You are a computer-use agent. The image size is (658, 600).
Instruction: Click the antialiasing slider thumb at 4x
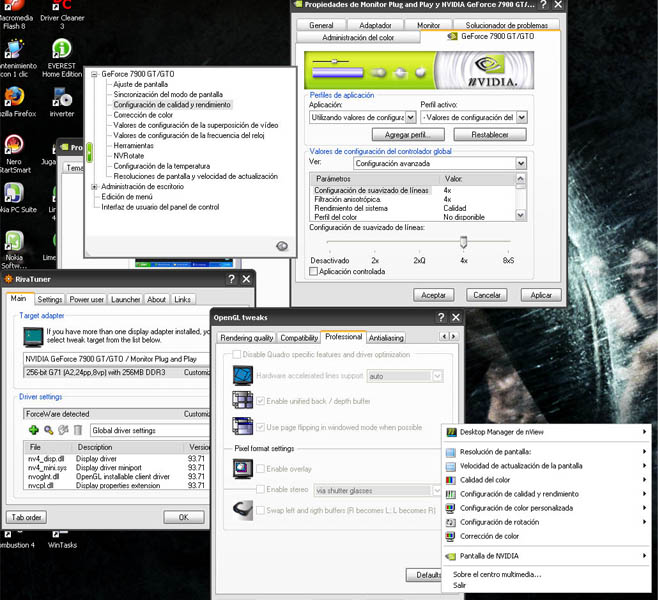(463, 242)
